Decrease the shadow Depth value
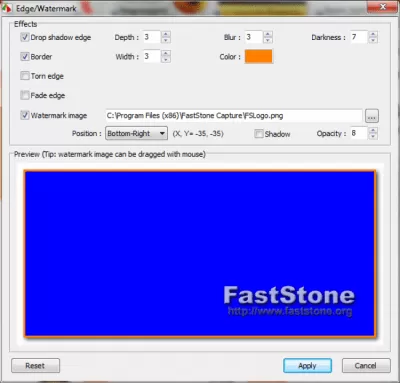This screenshot has height=383, width=400. pyautogui.click(x=166, y=40)
